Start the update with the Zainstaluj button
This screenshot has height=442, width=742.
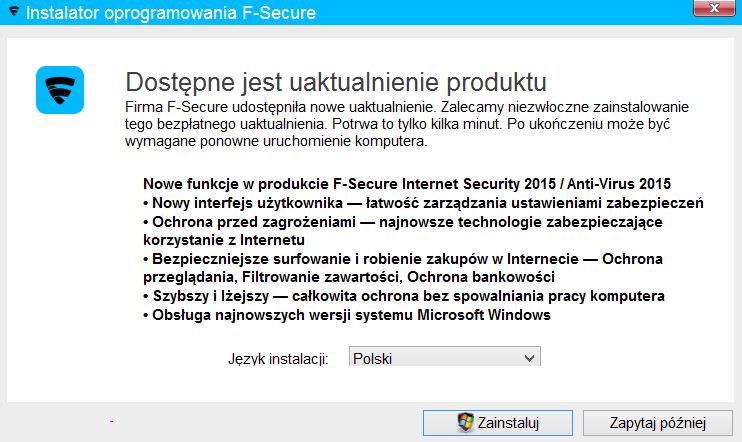click(x=498, y=423)
